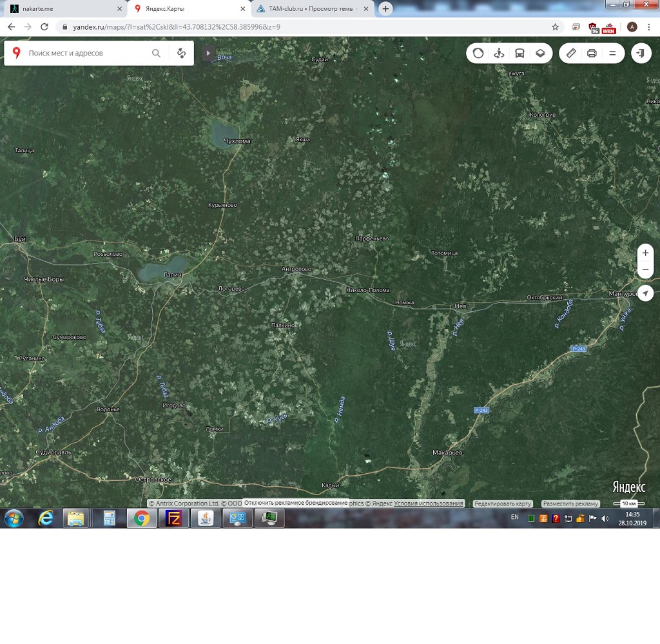Open the hamburger menu in map toolbar
The image size is (660, 644).
tap(612, 54)
